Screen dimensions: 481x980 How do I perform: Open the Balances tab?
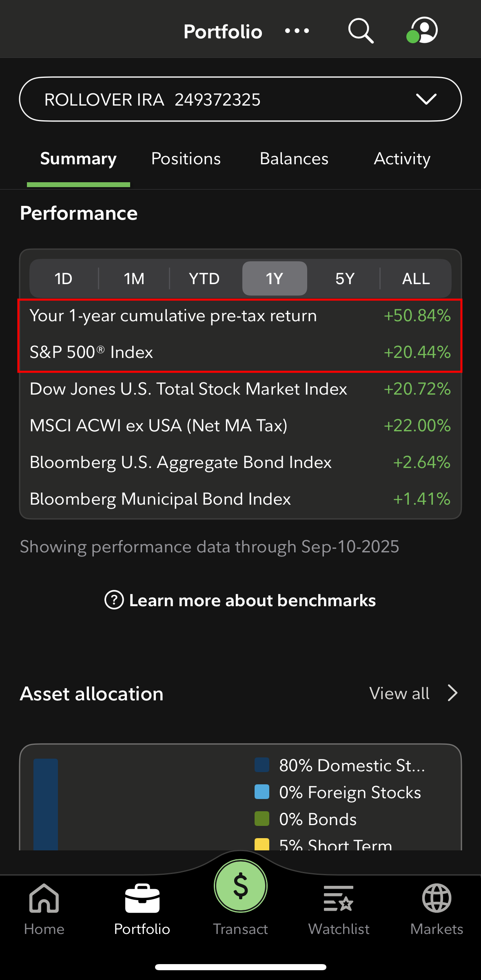click(294, 159)
